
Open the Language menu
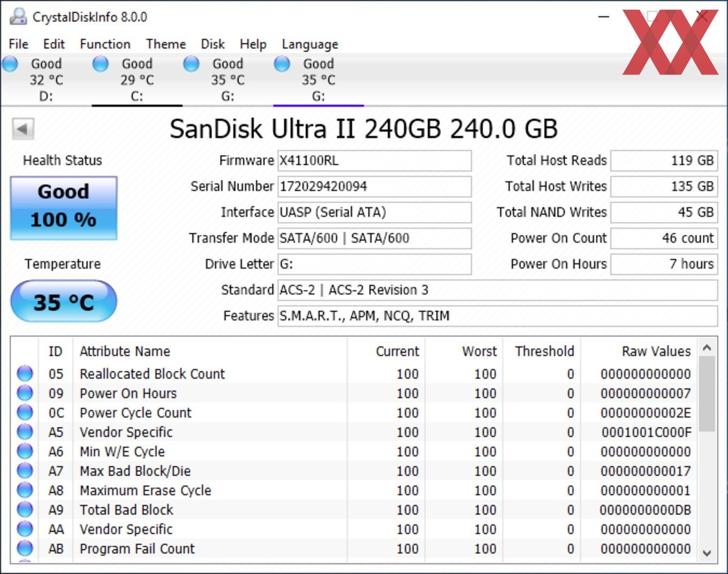tap(310, 44)
